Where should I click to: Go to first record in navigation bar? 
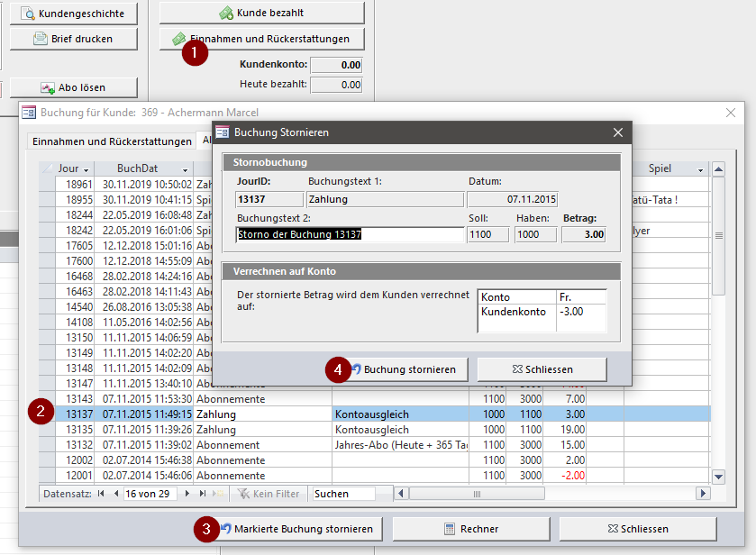click(x=101, y=493)
